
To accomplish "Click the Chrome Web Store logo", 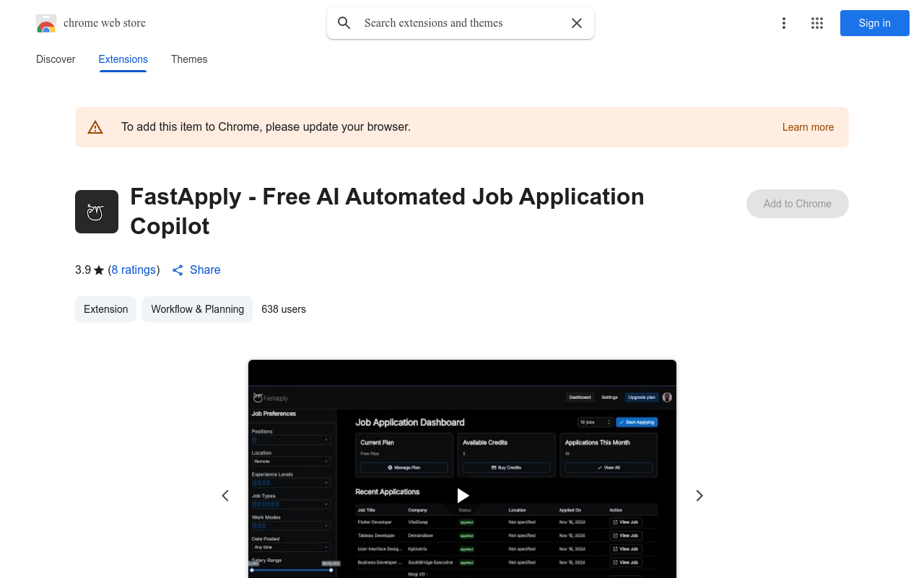I will pos(46,23).
